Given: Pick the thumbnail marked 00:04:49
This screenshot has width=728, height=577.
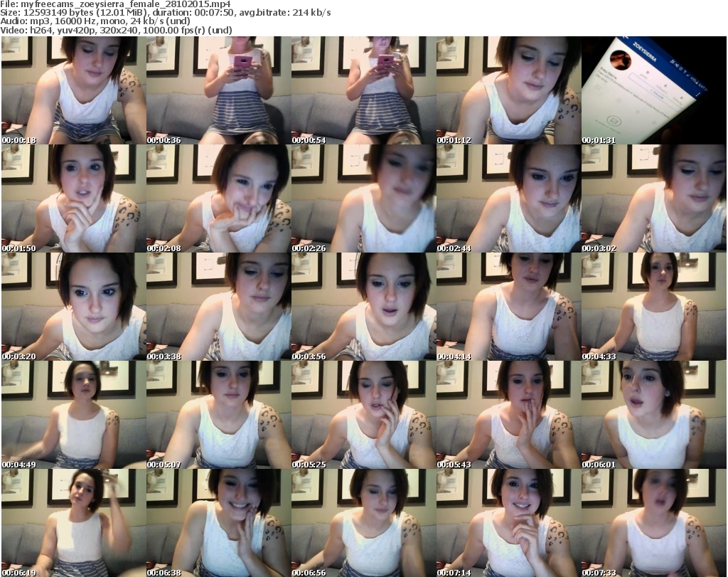Looking at the screenshot, I should coord(74,415).
